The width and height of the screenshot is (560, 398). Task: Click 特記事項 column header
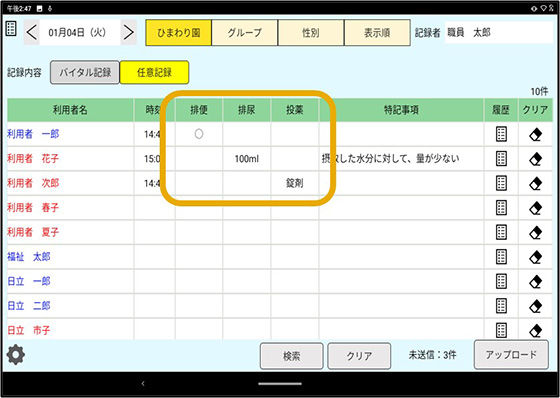coord(401,110)
